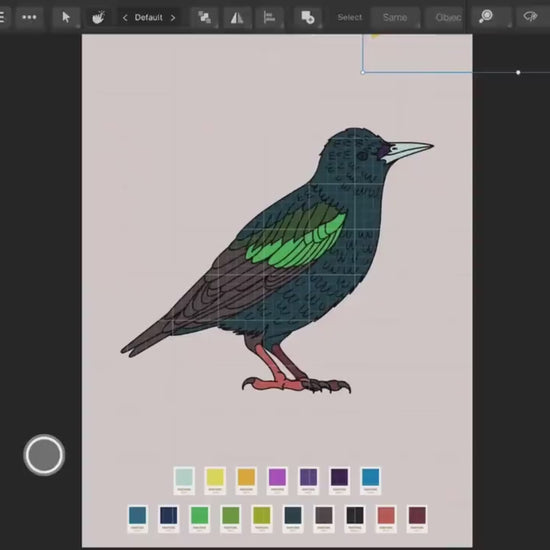This screenshot has height=550, width=550.
Task: Click the add boolean shapes icon
Action: [308, 17]
